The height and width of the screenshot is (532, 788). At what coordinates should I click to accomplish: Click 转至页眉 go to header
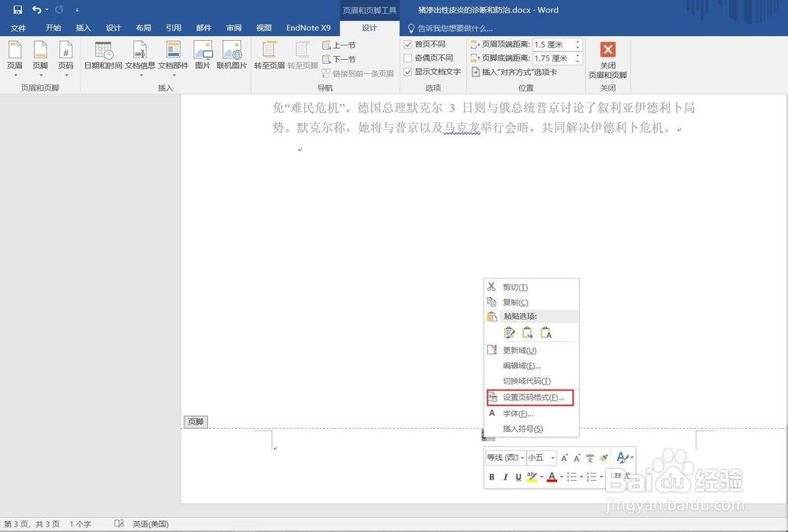[x=269, y=55]
